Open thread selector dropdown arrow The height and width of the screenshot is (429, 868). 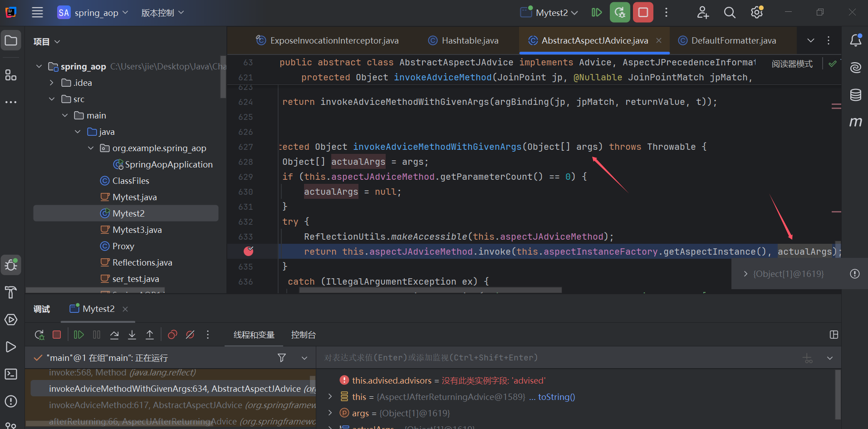click(304, 358)
